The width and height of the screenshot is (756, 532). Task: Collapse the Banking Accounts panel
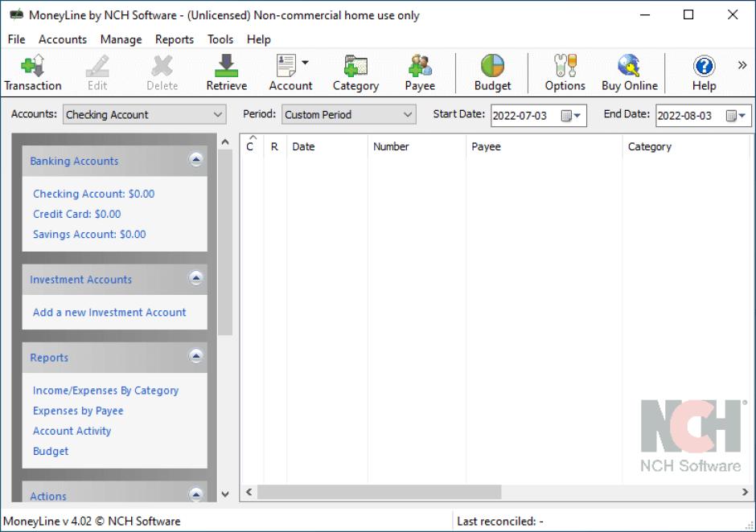click(x=195, y=159)
